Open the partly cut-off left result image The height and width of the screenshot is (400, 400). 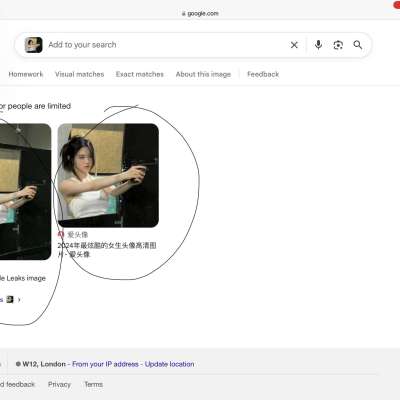[25, 192]
